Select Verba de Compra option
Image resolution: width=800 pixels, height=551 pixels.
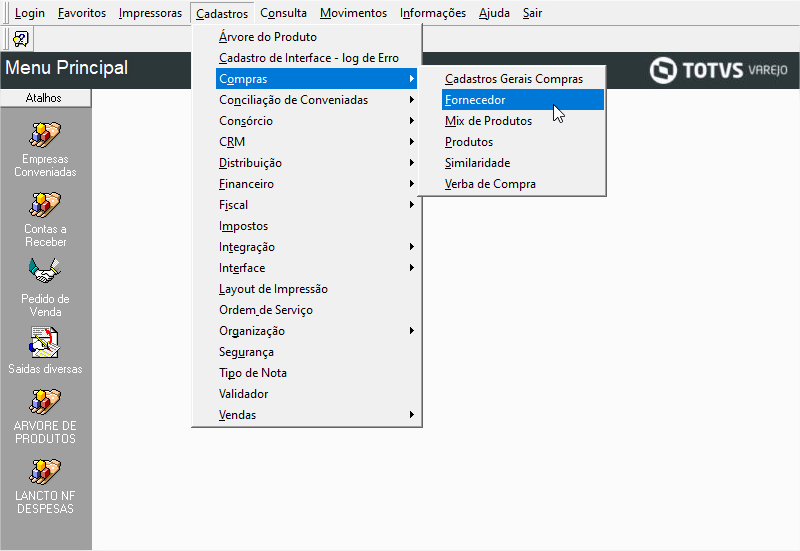tap(490, 184)
